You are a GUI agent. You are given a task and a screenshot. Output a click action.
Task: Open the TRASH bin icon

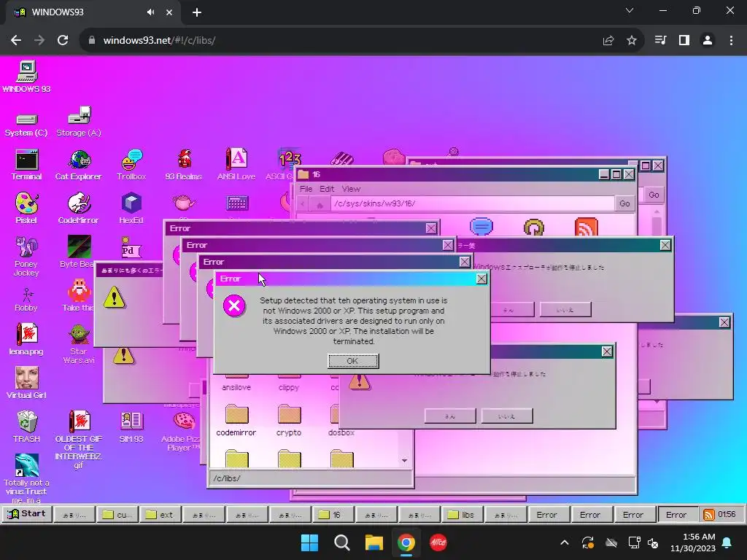coord(26,427)
